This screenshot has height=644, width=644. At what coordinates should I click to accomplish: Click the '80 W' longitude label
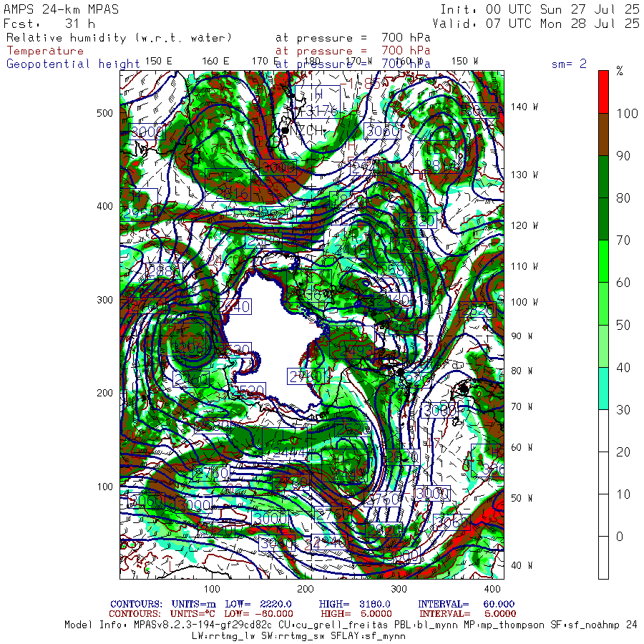coord(521,371)
